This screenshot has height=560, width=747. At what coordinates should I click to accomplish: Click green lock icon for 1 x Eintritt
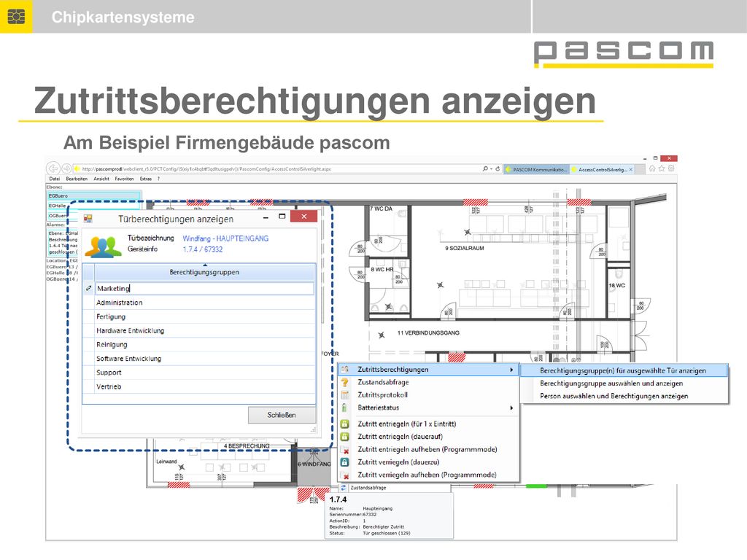coord(345,424)
